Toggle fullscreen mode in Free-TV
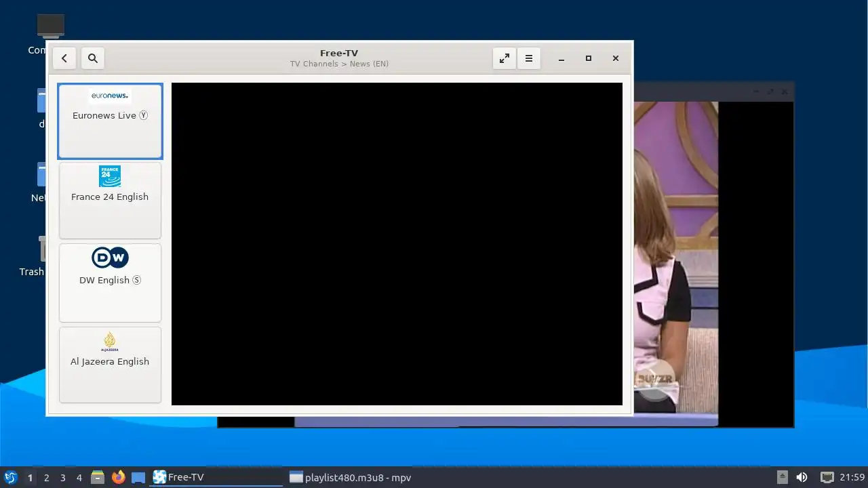 [x=505, y=58]
